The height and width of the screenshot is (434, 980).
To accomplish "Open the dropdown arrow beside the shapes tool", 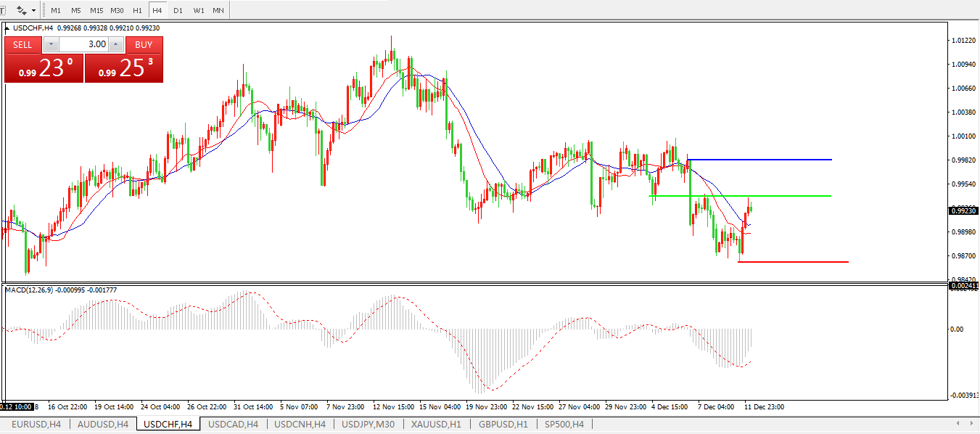I will pyautogui.click(x=33, y=11).
